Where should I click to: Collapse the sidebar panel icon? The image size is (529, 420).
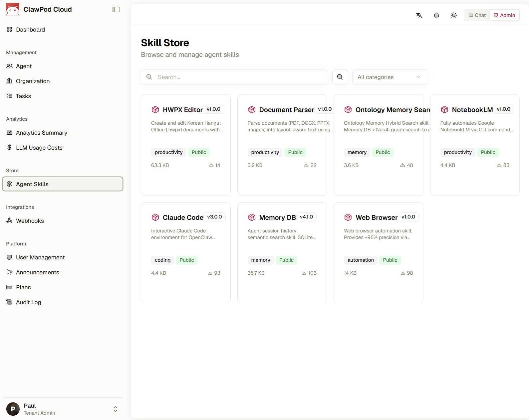pos(116,9)
